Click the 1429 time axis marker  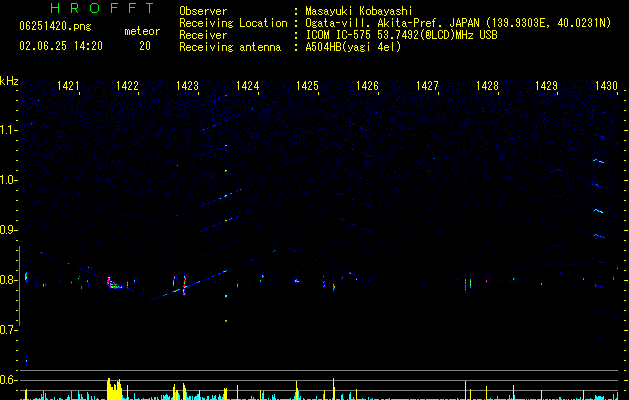pos(547,85)
